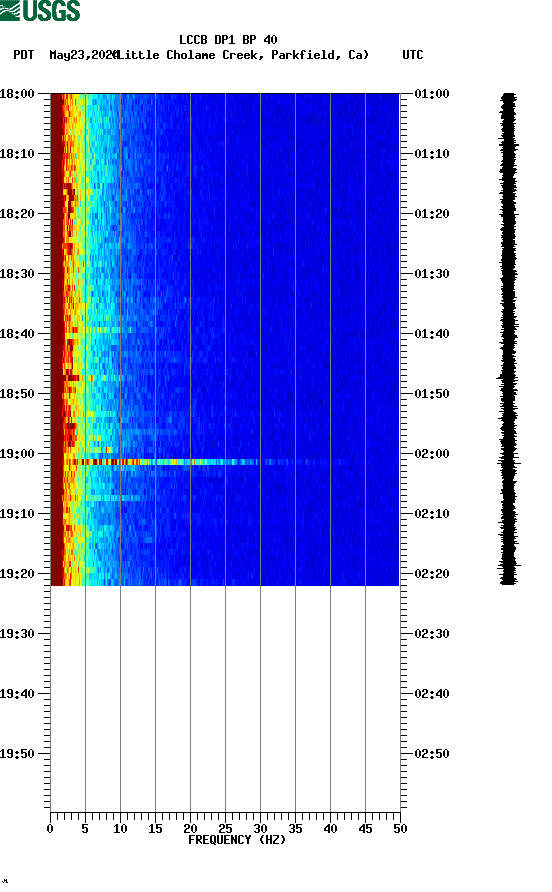552x892 pixels.
Task: Click the '50' frequency axis tick label
Action: [x=400, y=829]
